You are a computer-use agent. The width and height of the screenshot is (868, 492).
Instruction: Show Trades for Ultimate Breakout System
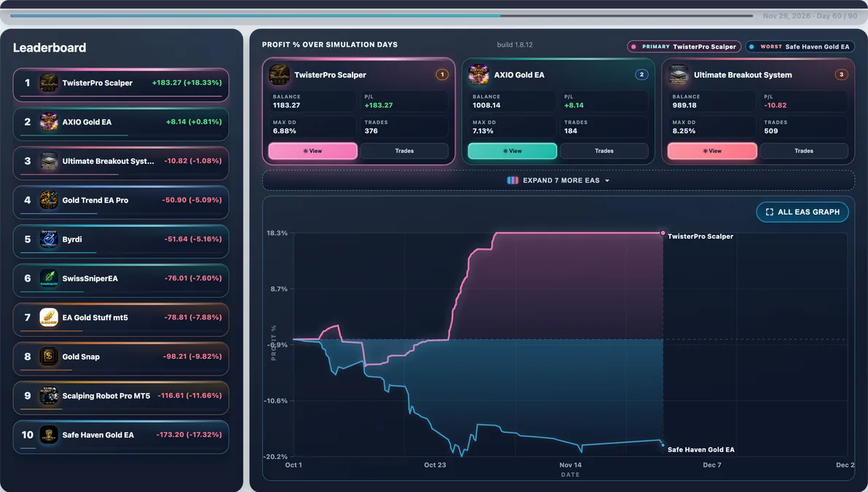click(x=804, y=151)
